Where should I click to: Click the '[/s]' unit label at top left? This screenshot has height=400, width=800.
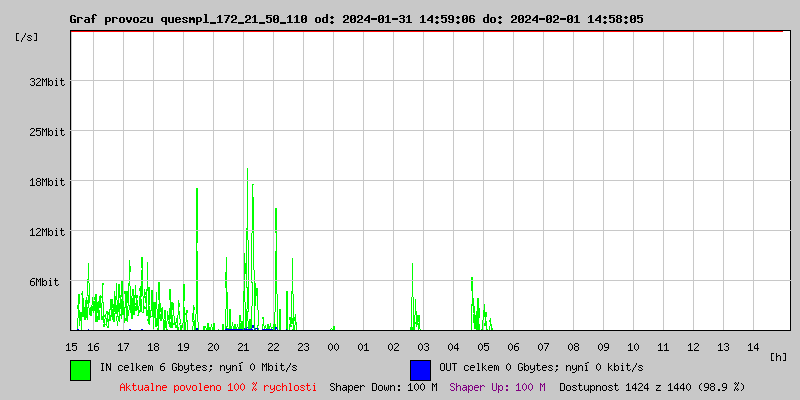27,36
